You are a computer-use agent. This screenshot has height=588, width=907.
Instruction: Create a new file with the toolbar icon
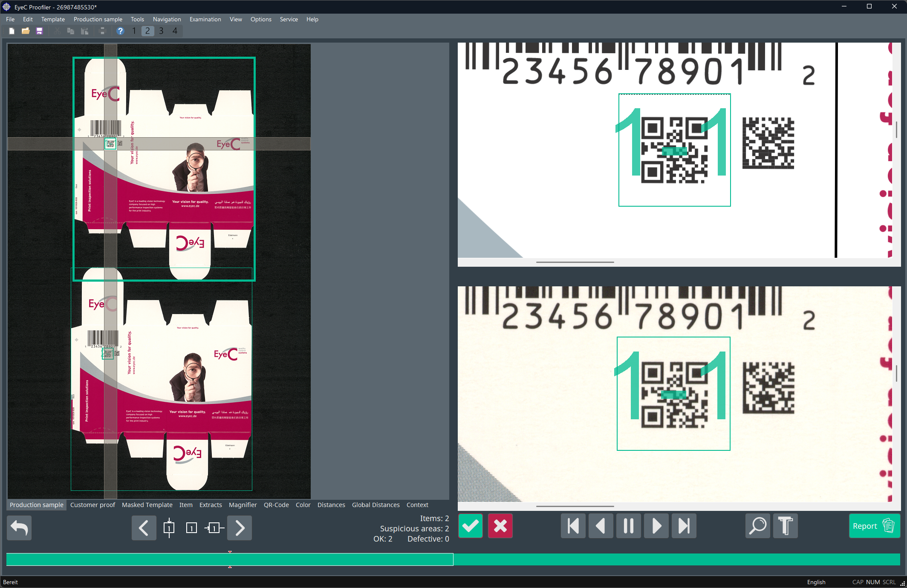click(12, 31)
